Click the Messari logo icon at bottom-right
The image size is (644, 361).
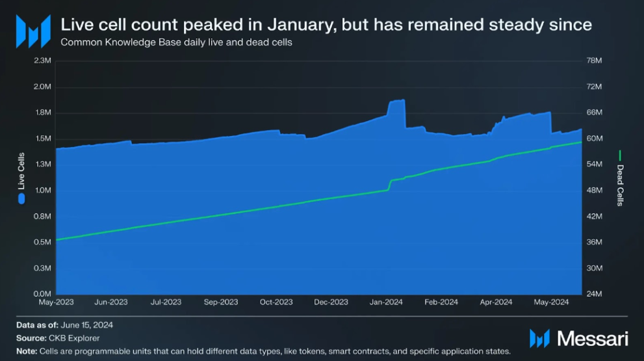point(539,338)
